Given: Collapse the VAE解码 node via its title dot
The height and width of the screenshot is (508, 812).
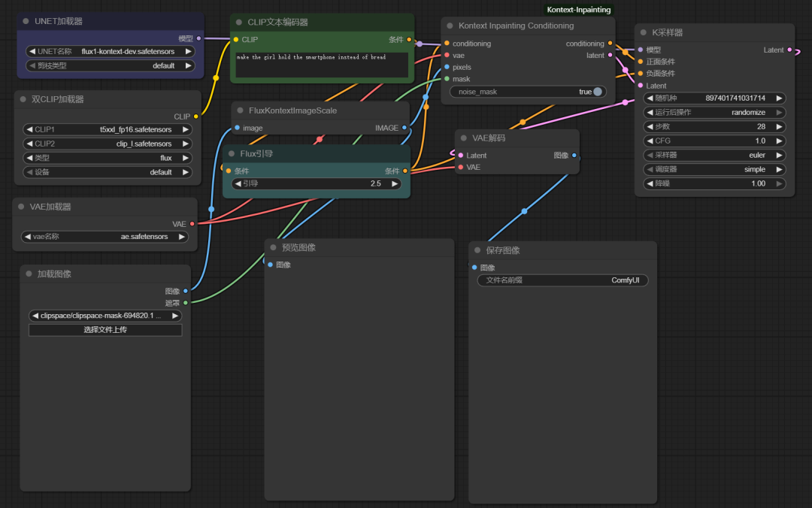Looking at the screenshot, I should click(463, 138).
